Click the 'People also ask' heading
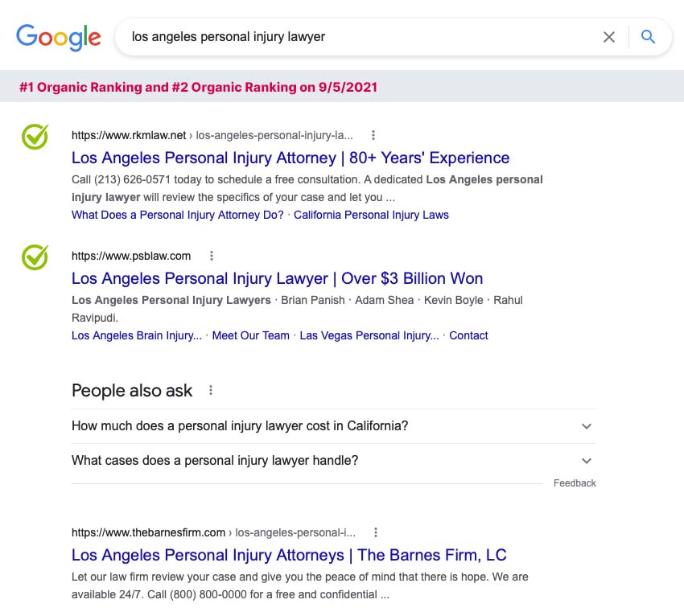The height and width of the screenshot is (616, 684). point(132,391)
